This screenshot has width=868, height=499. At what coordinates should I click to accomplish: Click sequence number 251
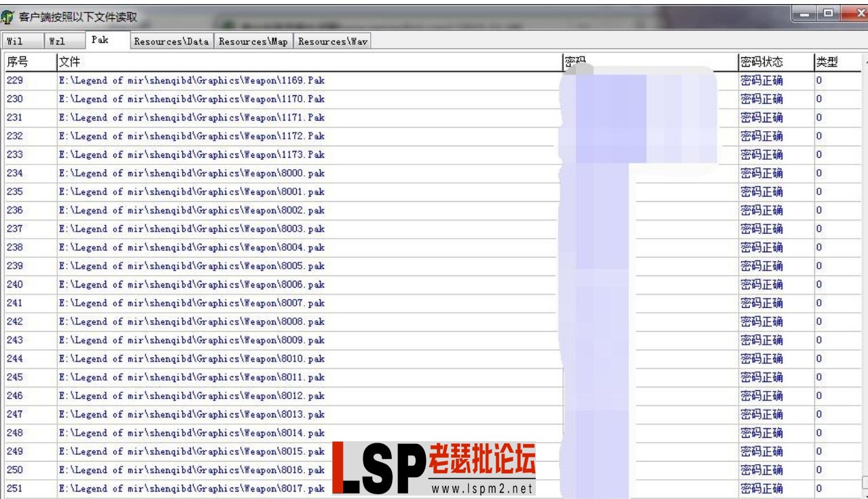(15, 488)
